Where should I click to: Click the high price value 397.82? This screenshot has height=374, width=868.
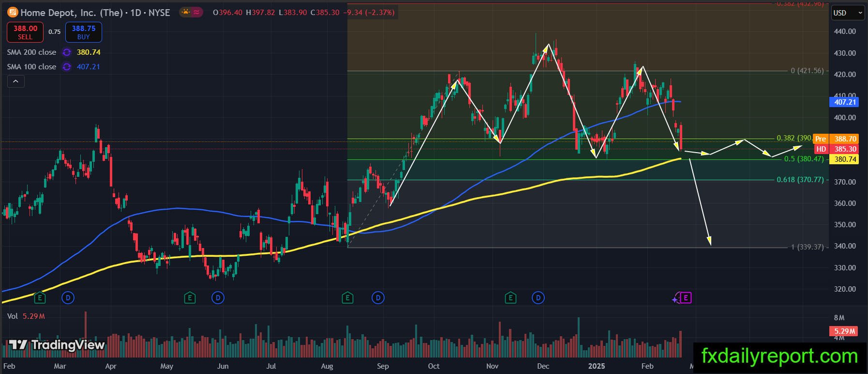(263, 13)
